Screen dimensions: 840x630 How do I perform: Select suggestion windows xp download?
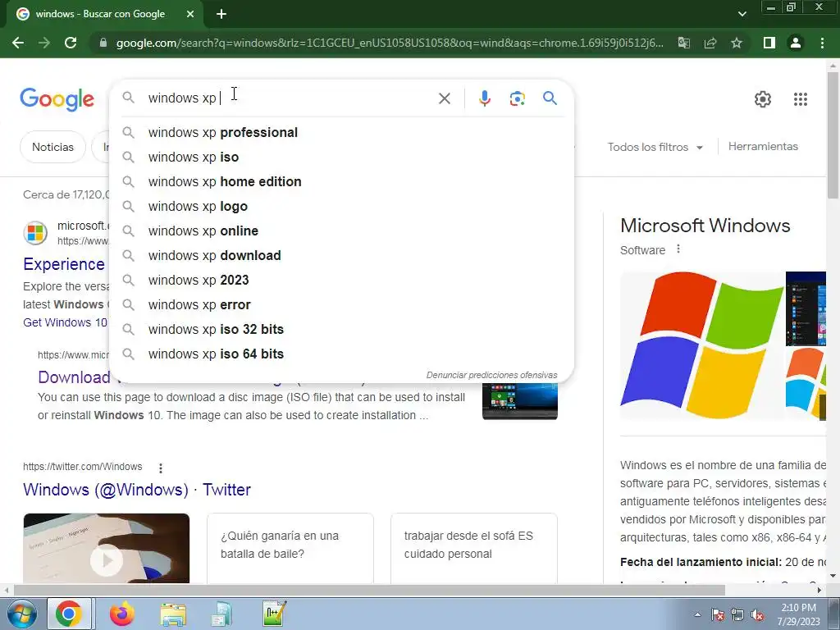(x=341, y=256)
